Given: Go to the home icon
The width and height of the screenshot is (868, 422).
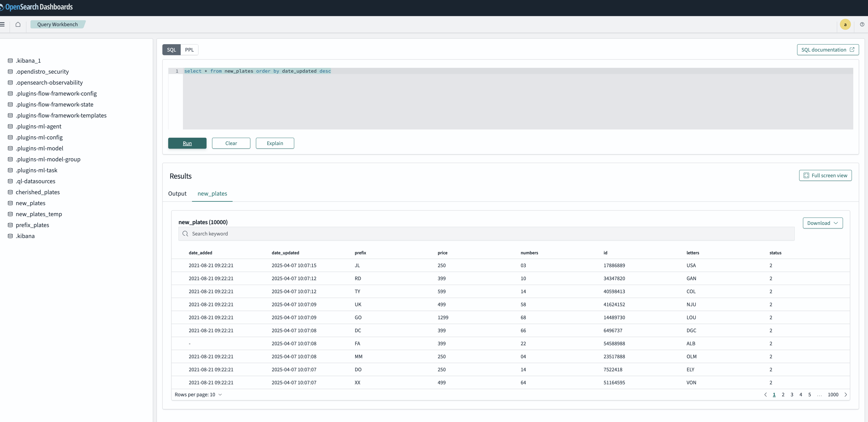Looking at the screenshot, I should [18, 24].
